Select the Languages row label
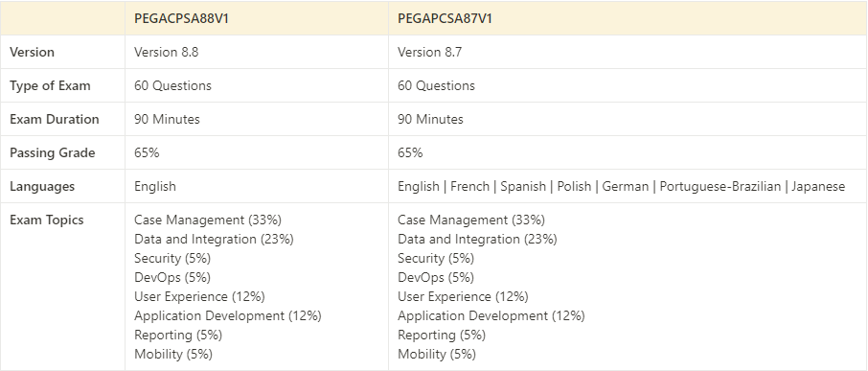Viewport: 868px width, 371px height. pos(42,187)
